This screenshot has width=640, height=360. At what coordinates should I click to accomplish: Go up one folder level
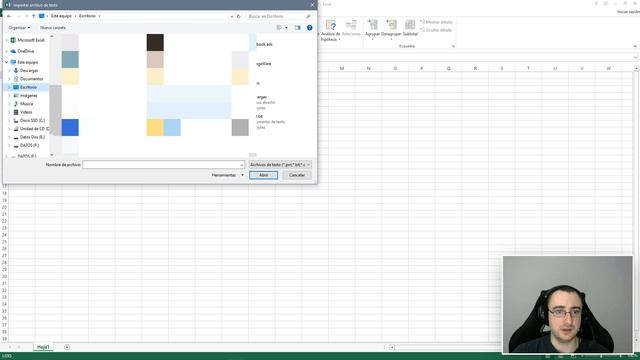coord(33,16)
